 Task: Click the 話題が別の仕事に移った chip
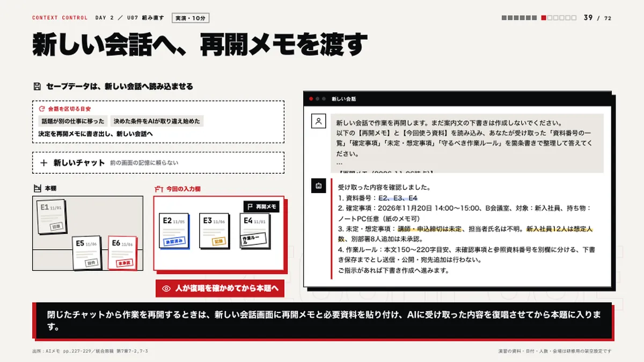point(73,121)
